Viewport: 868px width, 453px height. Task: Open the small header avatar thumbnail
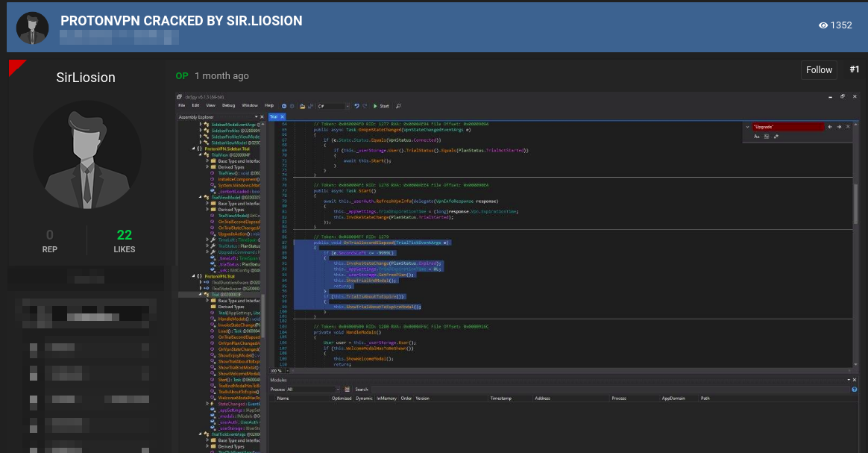point(32,28)
